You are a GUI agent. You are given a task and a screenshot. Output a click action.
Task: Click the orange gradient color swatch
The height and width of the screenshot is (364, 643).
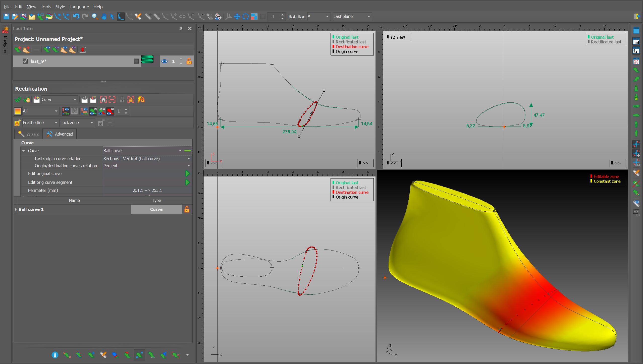pos(18,111)
